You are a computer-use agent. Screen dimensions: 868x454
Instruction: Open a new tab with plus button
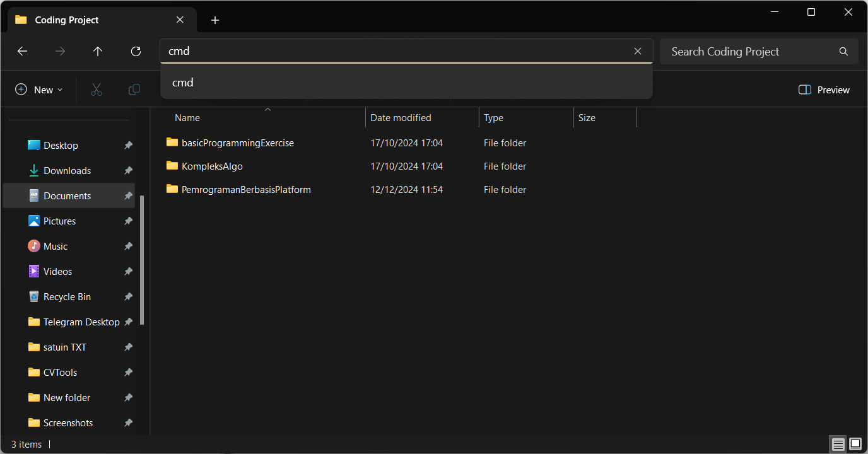[x=215, y=20]
